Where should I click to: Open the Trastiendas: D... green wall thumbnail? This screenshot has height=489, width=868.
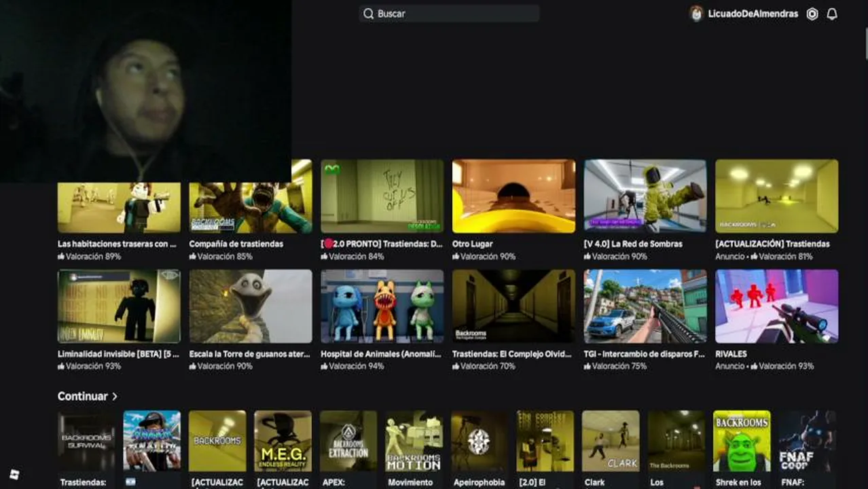tap(382, 196)
